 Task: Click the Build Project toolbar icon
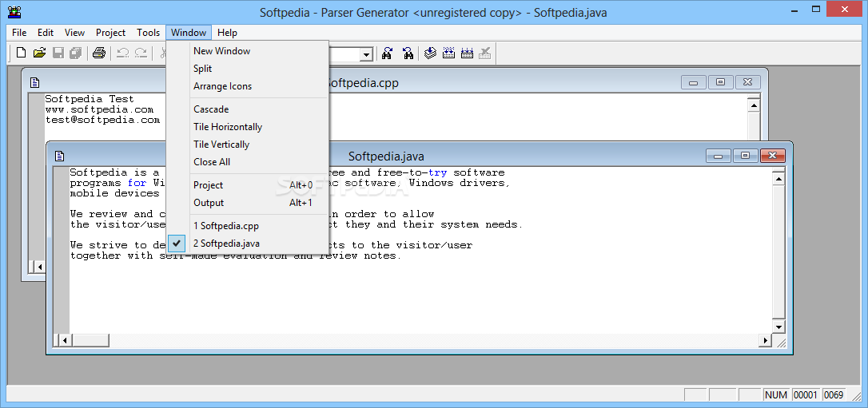(x=449, y=53)
